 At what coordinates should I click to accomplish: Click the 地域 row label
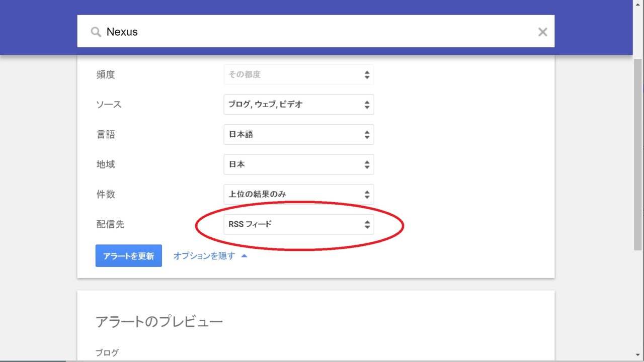106,164
